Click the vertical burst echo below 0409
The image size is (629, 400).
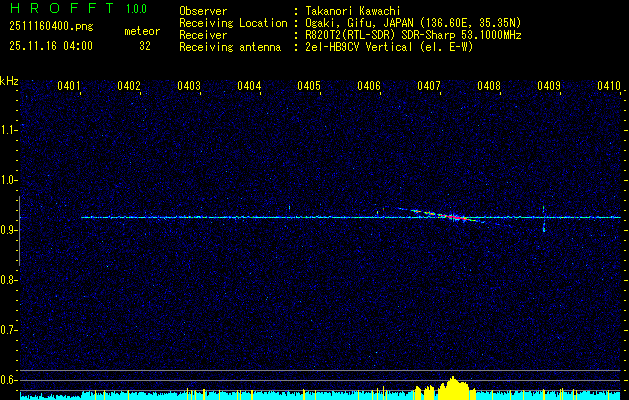[544, 220]
